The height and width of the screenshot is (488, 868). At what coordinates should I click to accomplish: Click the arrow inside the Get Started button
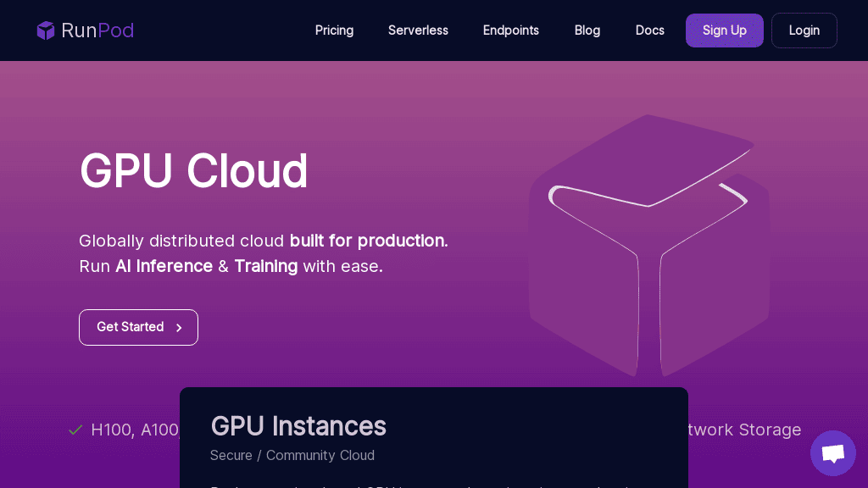[x=179, y=327]
